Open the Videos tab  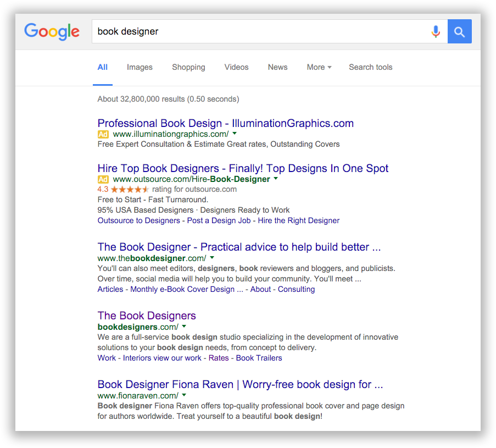236,67
